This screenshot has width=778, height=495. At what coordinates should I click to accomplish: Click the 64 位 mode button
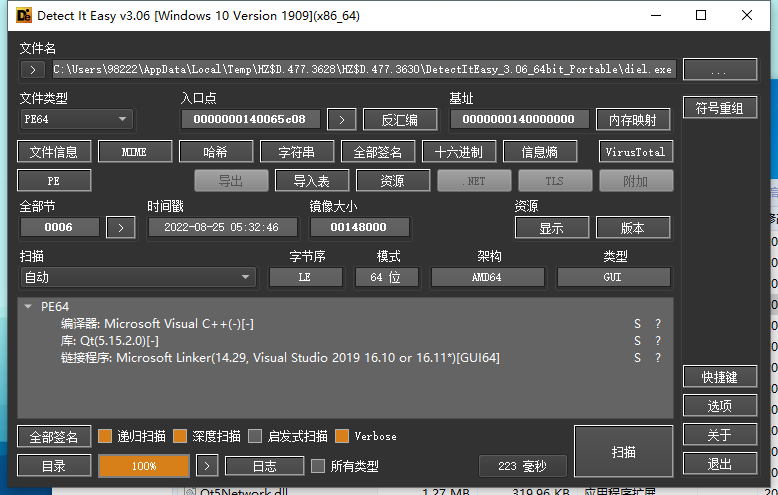click(x=386, y=277)
